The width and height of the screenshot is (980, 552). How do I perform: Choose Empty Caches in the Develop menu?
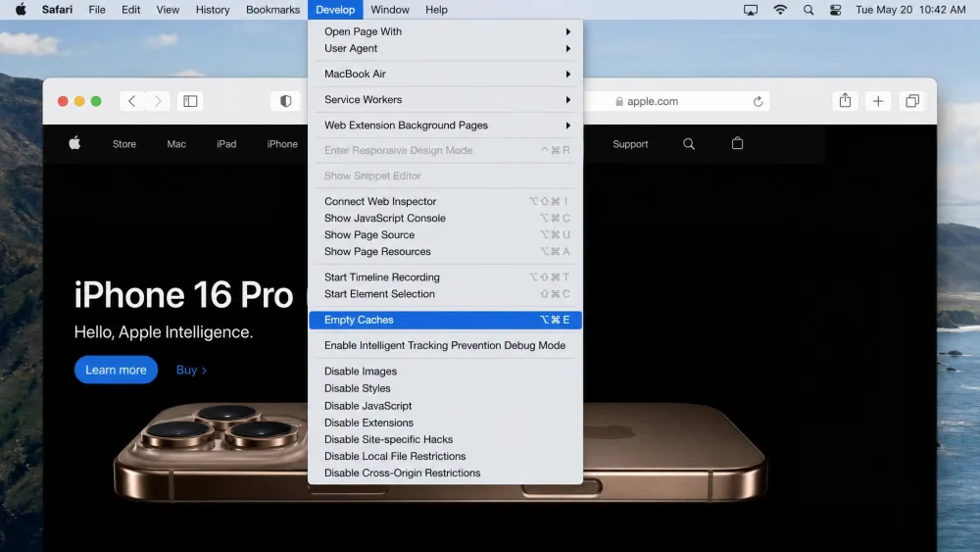(446, 320)
